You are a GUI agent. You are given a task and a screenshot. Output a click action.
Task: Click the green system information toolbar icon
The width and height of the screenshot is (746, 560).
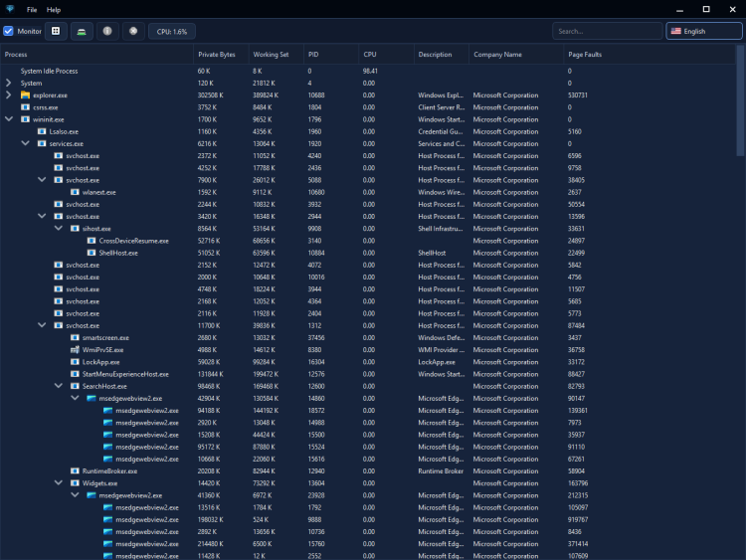(x=82, y=31)
